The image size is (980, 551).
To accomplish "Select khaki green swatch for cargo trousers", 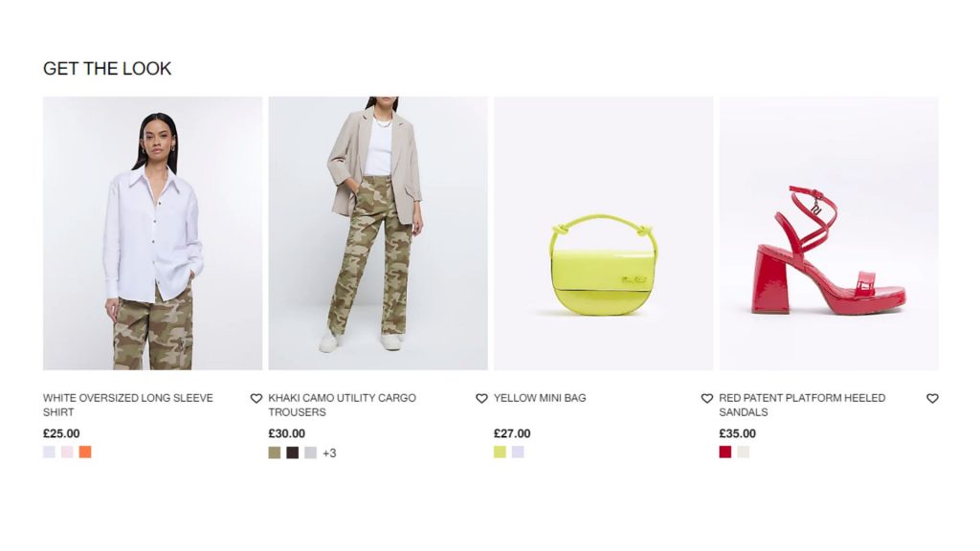I will click(275, 452).
